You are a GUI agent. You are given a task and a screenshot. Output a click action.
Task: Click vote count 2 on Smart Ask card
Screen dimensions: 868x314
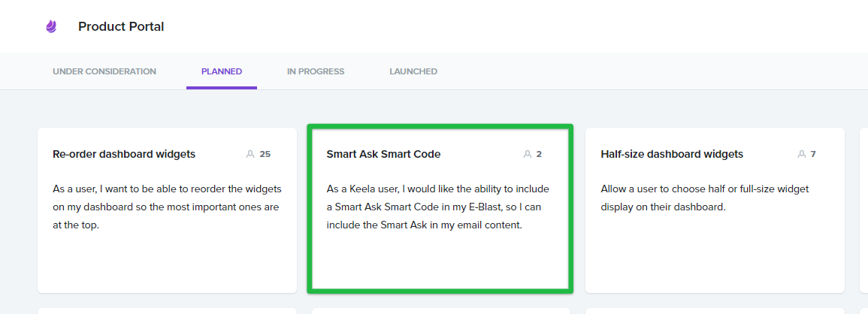pyautogui.click(x=539, y=154)
